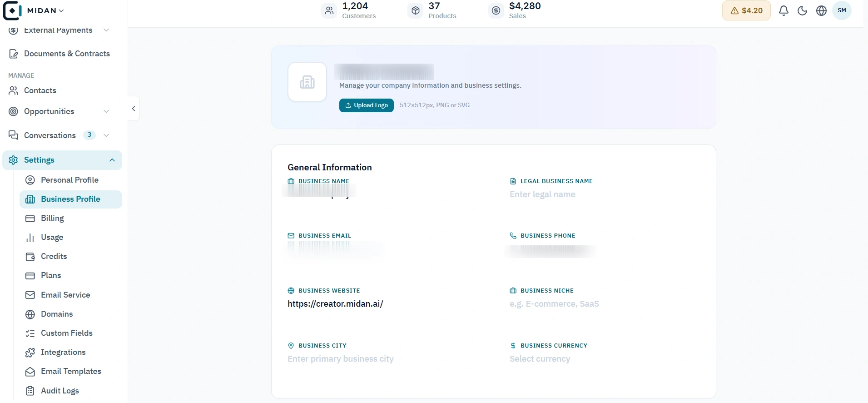Image resolution: width=868 pixels, height=403 pixels.
Task: Click the Sales dollar icon
Action: tap(496, 10)
